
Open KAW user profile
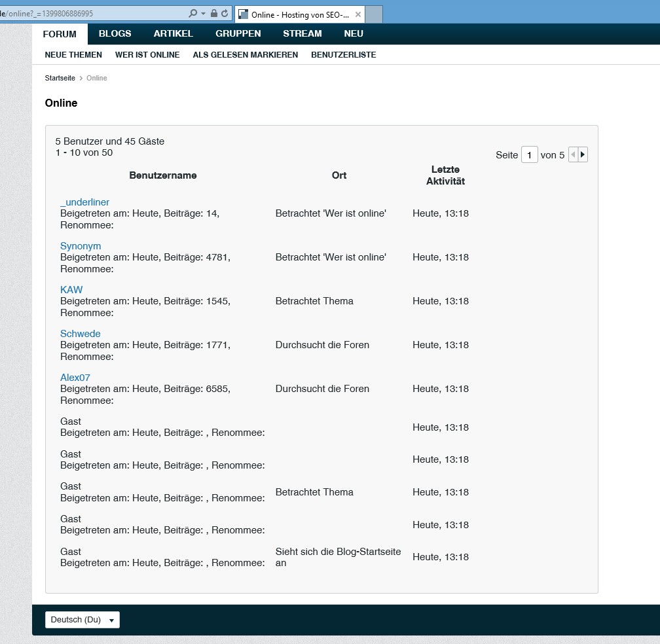[71, 289]
